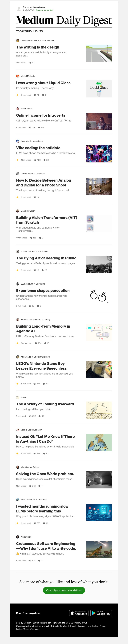128x644 pixels.
Task: Open the UX Collective publication link
Action: coord(48,40)
